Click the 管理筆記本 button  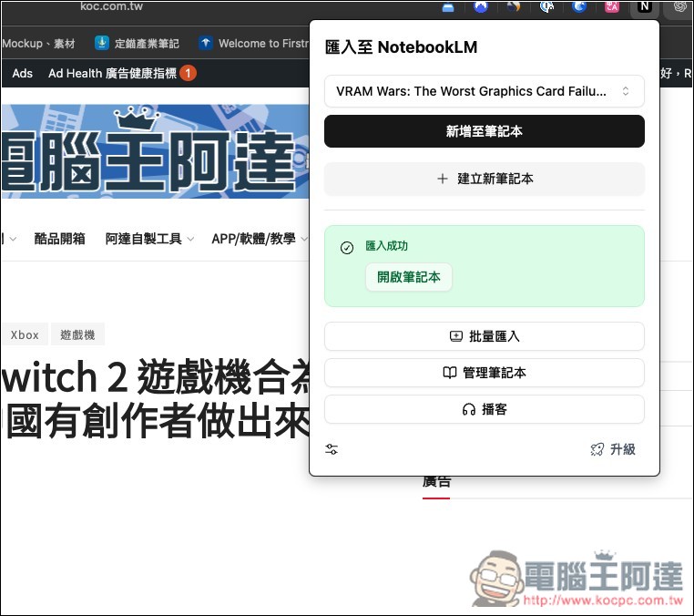coord(485,373)
